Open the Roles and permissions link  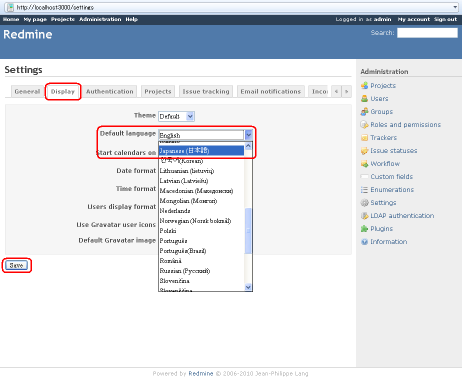point(406,125)
